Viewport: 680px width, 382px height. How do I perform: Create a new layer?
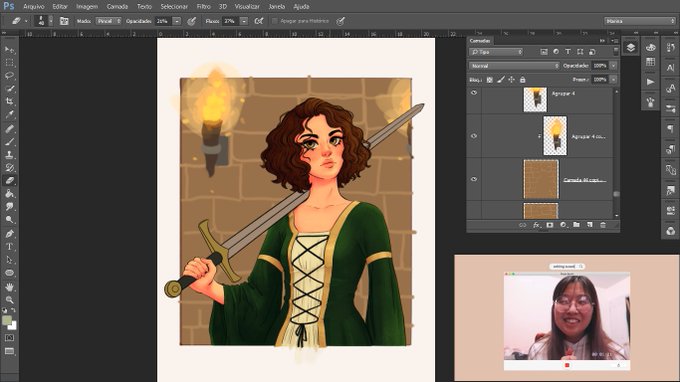pos(589,225)
